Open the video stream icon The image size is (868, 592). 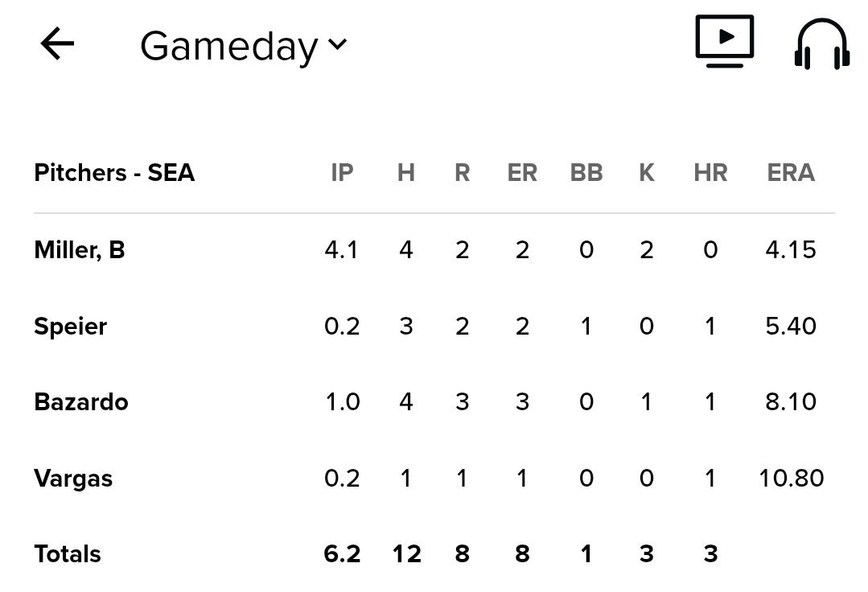[724, 41]
